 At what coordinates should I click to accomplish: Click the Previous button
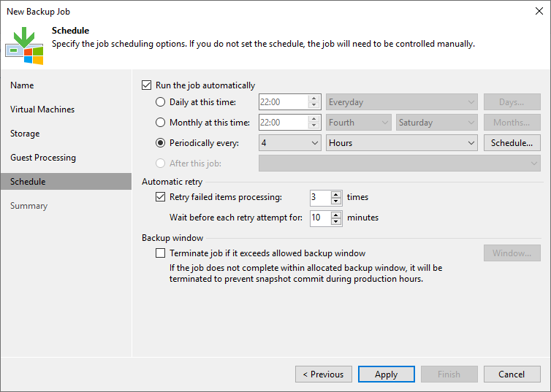coord(324,374)
